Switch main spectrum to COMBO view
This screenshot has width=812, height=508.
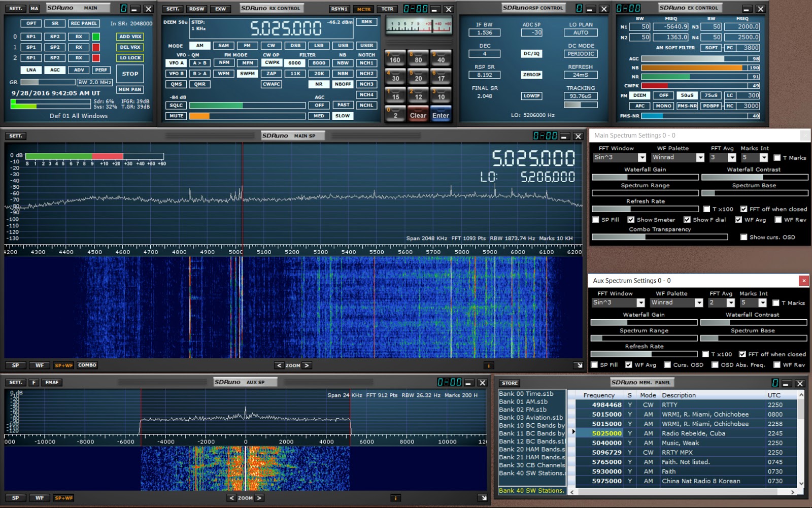(x=87, y=365)
